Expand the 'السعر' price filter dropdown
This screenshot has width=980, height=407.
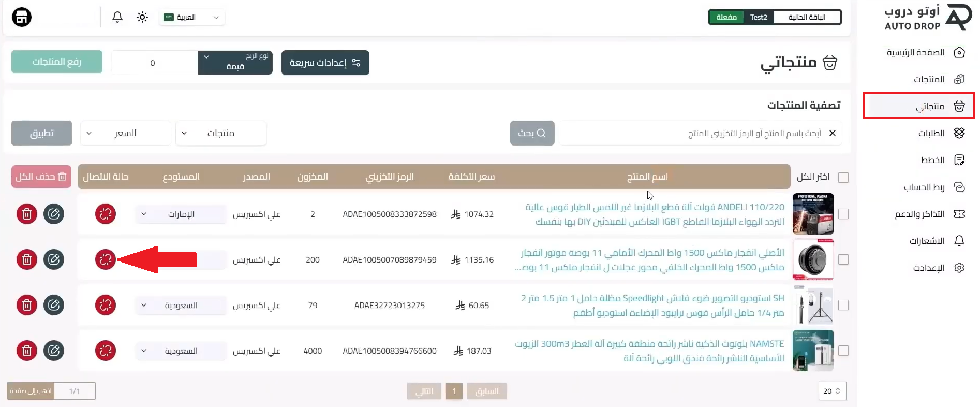[x=125, y=133]
